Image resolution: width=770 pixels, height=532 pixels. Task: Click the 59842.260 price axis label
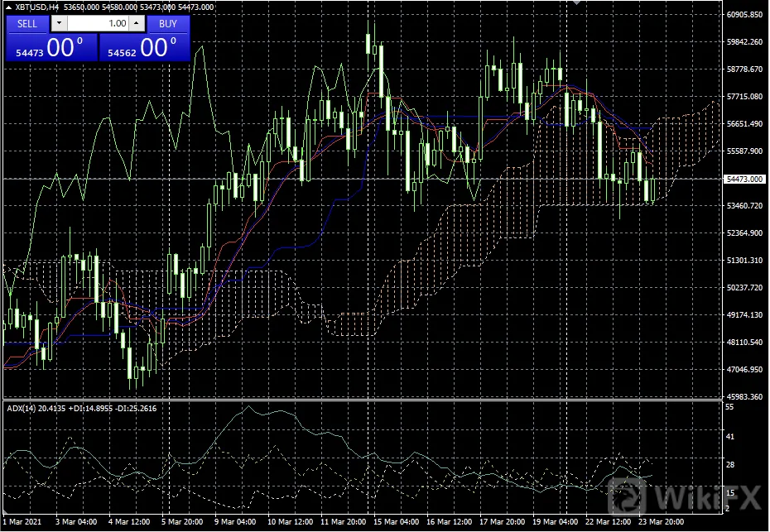(744, 42)
